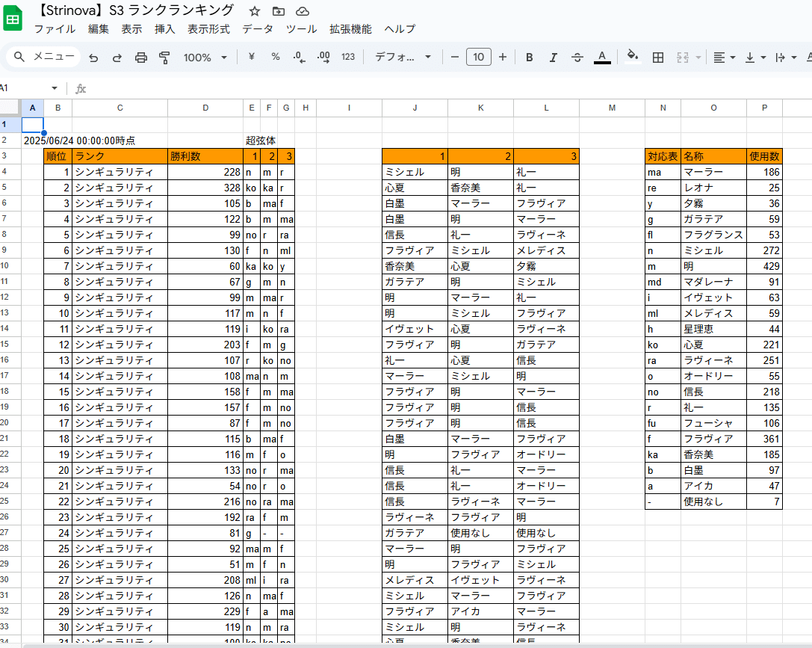Screen dimensions: 812x648
Task: Click the フラグランス cell
Action: tap(713, 235)
